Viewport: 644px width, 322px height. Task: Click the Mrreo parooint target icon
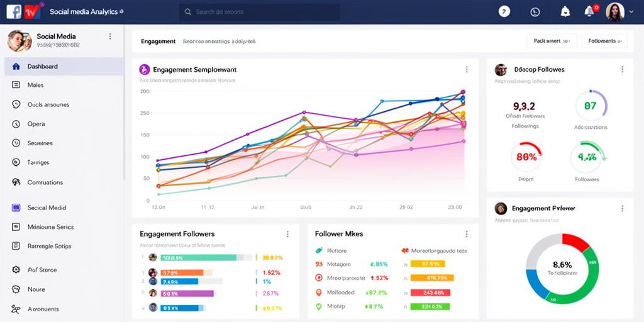318,278
